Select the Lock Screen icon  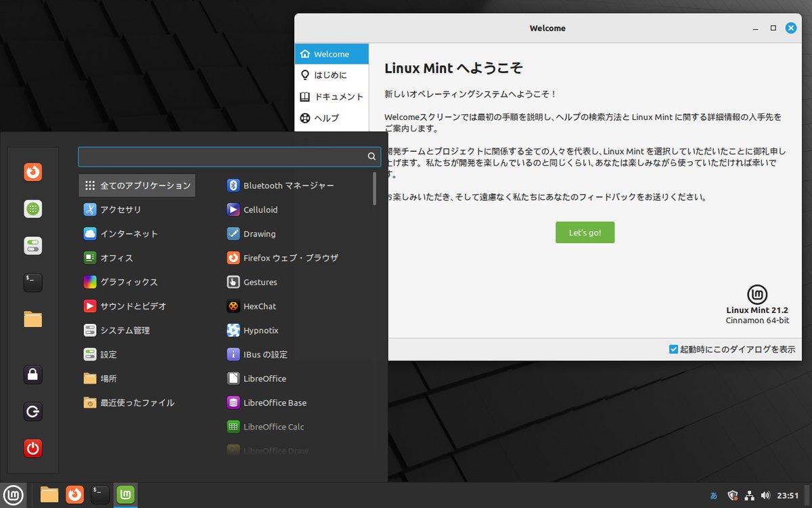(32, 375)
